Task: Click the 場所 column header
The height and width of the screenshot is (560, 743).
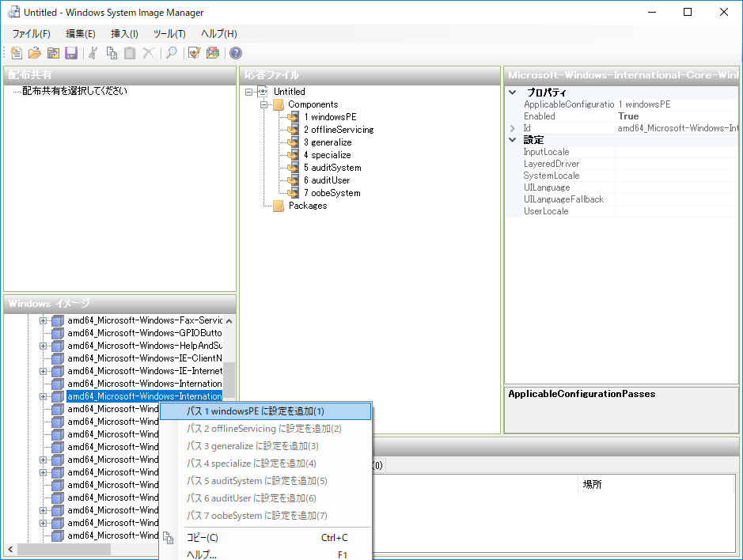Action: (x=656, y=485)
